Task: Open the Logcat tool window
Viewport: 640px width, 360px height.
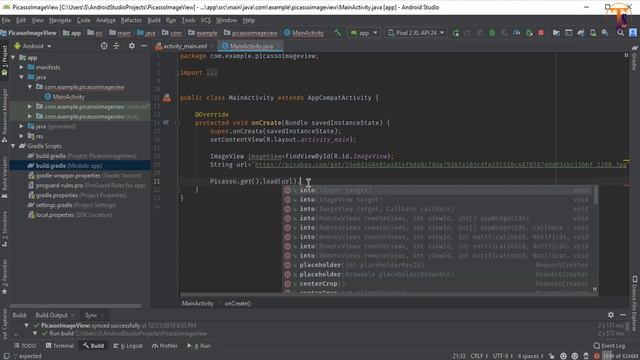Action: (128, 346)
